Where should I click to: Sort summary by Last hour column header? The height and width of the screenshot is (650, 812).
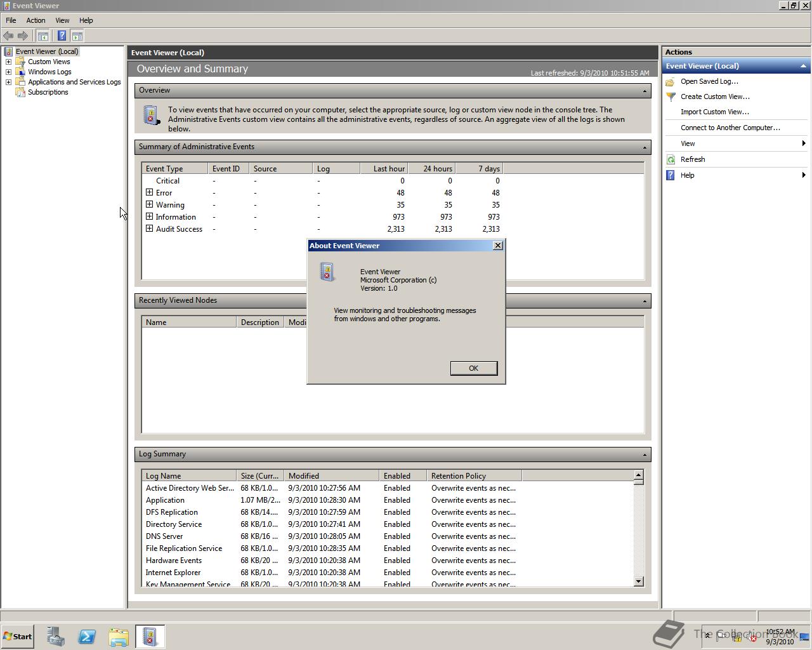pyautogui.click(x=383, y=168)
